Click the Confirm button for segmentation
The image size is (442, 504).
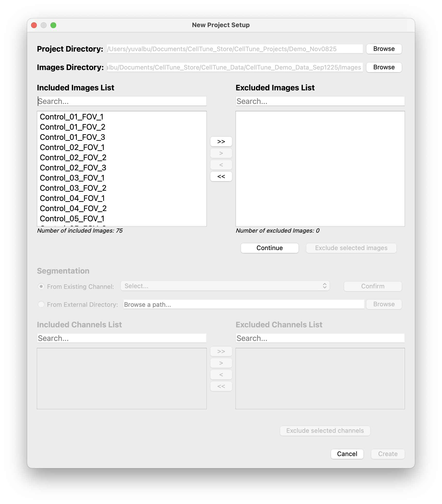(373, 286)
